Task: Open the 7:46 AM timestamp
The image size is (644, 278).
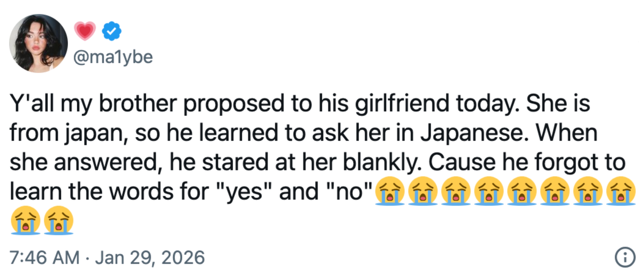Action: point(44,258)
